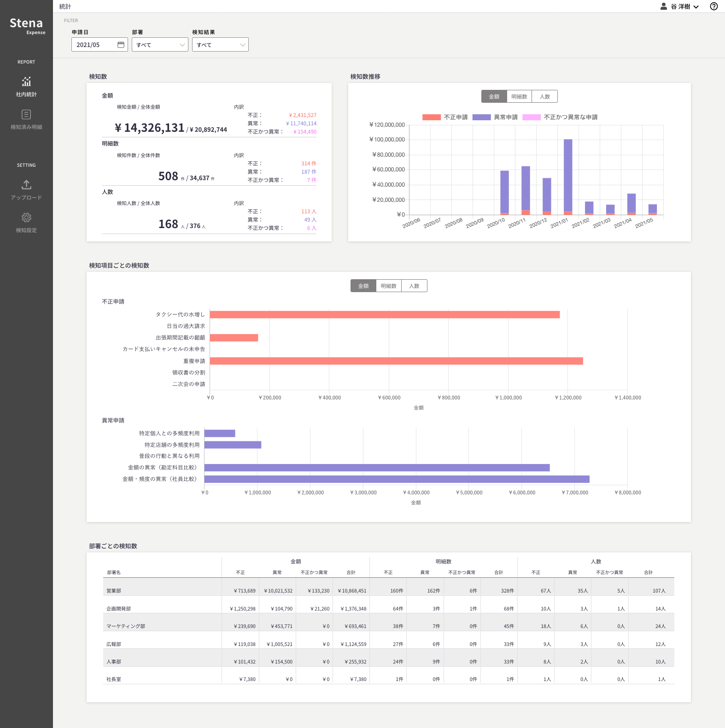Click 営業部 row department name

pos(114,591)
